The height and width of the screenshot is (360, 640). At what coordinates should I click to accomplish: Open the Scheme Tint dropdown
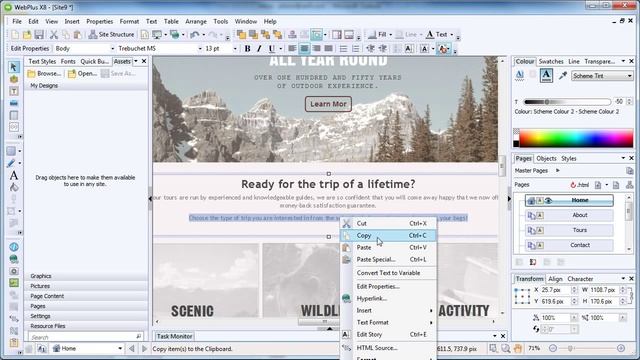[x=602, y=76]
